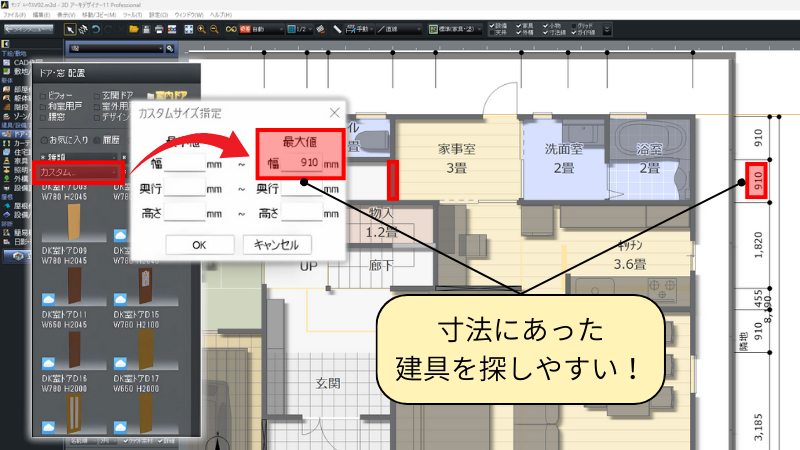This screenshot has height=450, width=800.
Task: Open the 手動 dropdown in toolbar
Action: tap(360, 30)
